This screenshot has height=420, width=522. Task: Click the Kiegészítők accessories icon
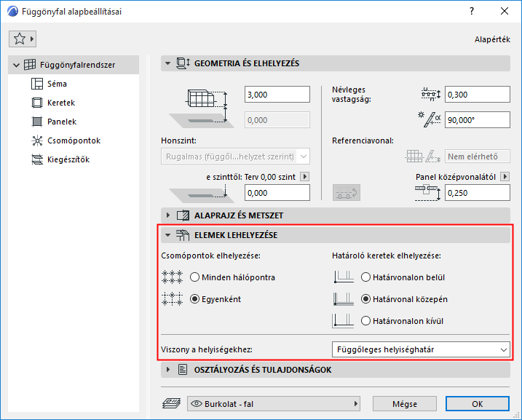coord(37,159)
